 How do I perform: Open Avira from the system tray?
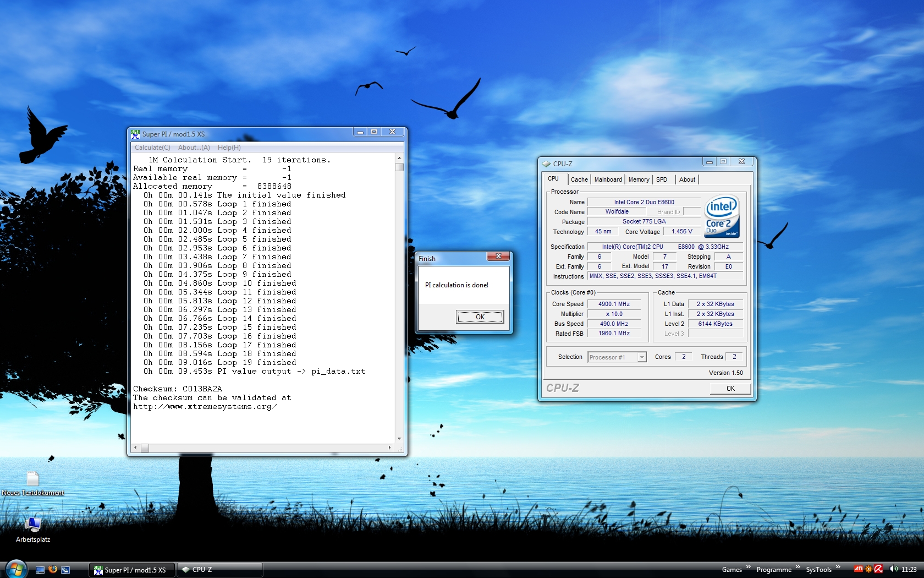[878, 569]
